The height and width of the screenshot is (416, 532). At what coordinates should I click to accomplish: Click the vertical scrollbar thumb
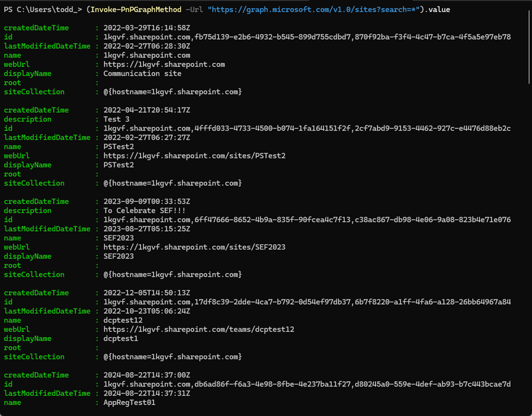tap(529, 47)
